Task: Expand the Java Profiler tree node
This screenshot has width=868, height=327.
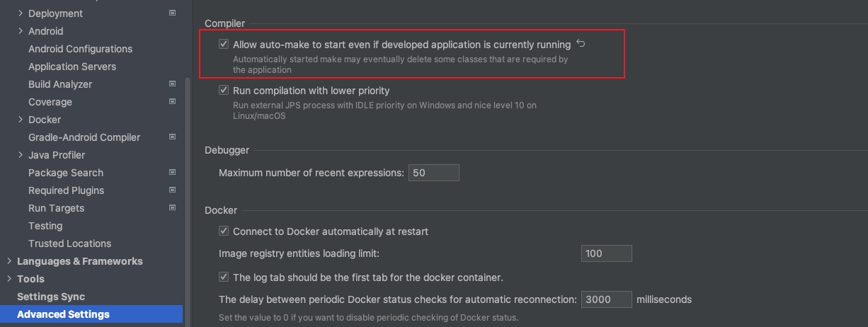Action: pyautogui.click(x=21, y=155)
